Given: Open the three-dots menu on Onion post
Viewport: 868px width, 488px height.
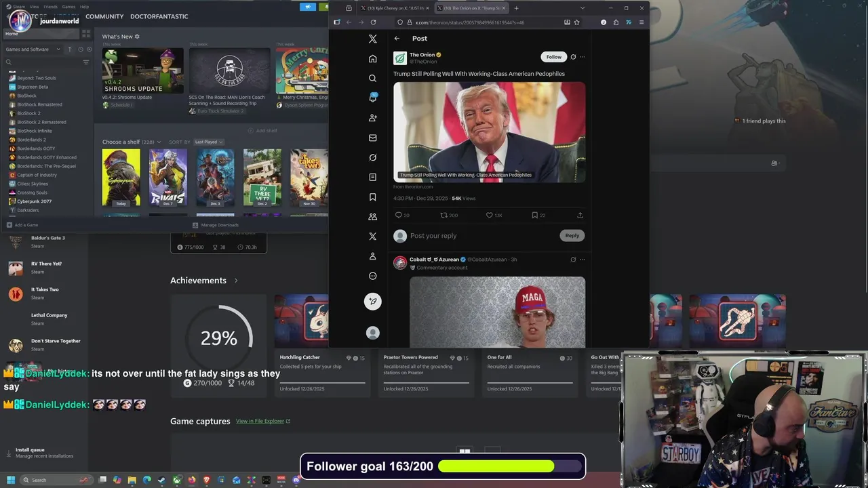Looking at the screenshot, I should click(582, 57).
